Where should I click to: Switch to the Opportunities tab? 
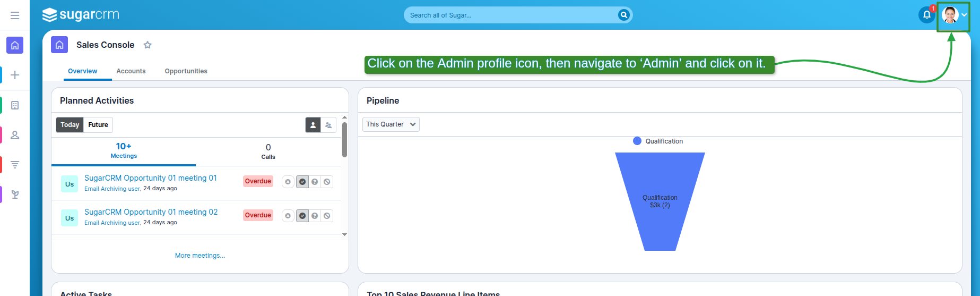(186, 71)
